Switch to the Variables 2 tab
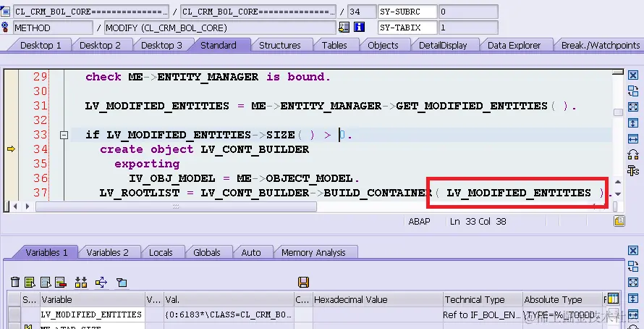Screen dimensions: 644x329 (107, 252)
